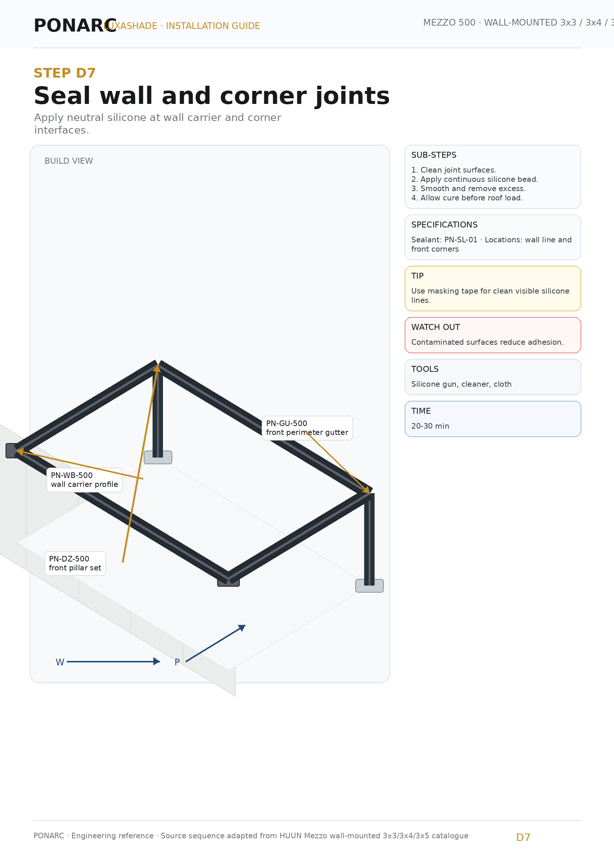Click the BUILD VIEW label
Viewport: 614px width, 868px height.
point(69,161)
